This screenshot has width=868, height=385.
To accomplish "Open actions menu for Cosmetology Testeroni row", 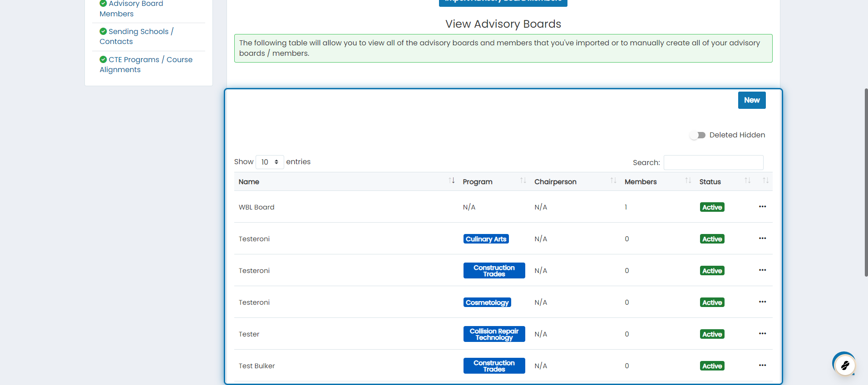I will coord(762,302).
